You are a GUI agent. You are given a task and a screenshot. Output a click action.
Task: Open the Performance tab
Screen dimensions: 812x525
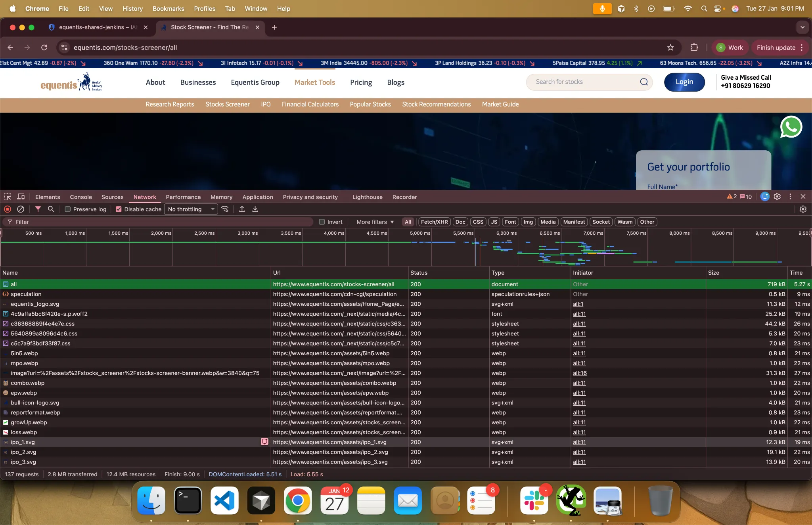(183, 197)
